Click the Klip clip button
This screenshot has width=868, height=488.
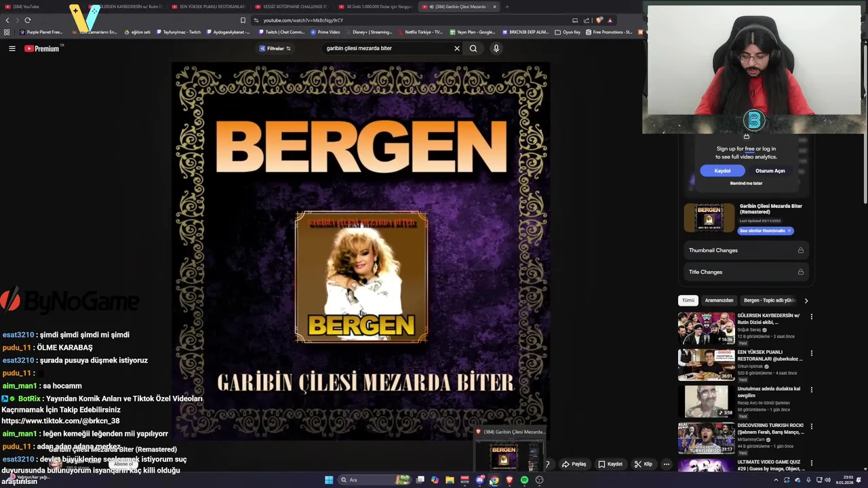(644, 464)
